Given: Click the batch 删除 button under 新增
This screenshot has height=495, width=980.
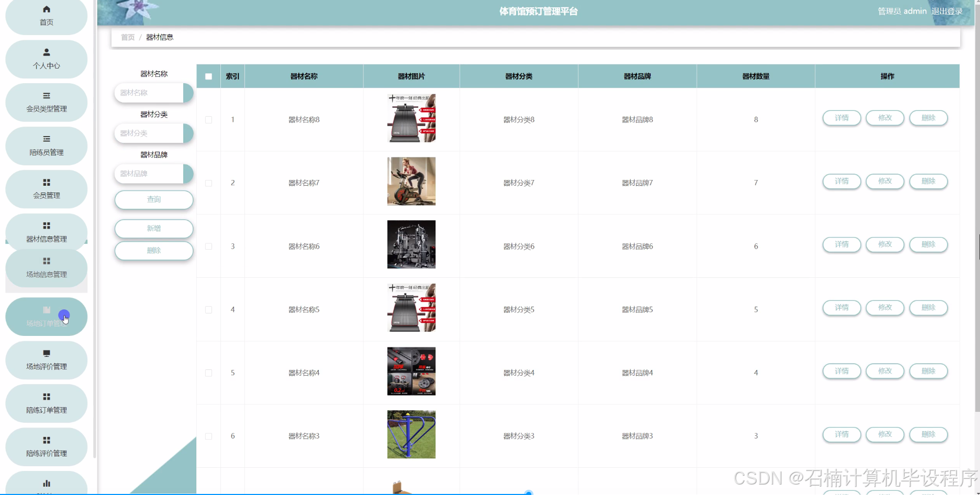Looking at the screenshot, I should tap(154, 251).
